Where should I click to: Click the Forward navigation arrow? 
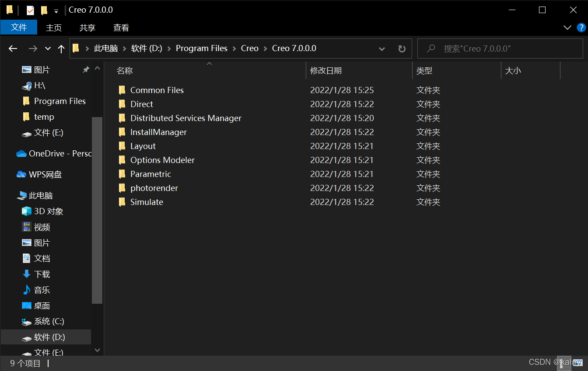(33, 49)
